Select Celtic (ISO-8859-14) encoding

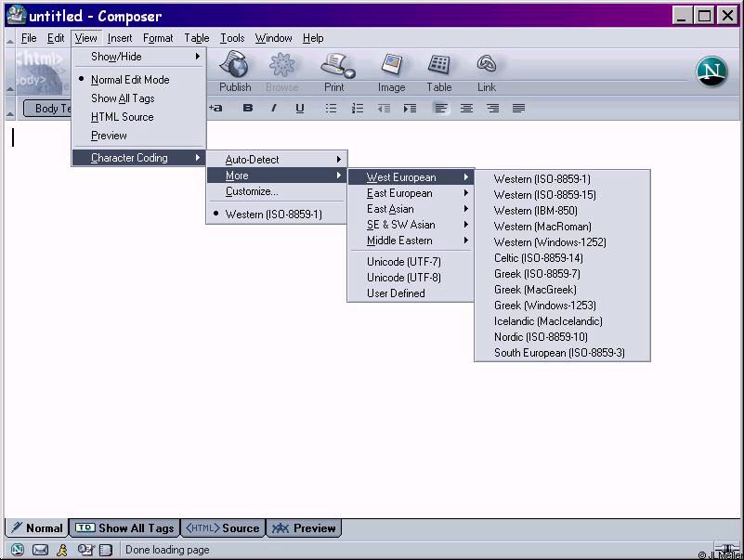point(562,257)
